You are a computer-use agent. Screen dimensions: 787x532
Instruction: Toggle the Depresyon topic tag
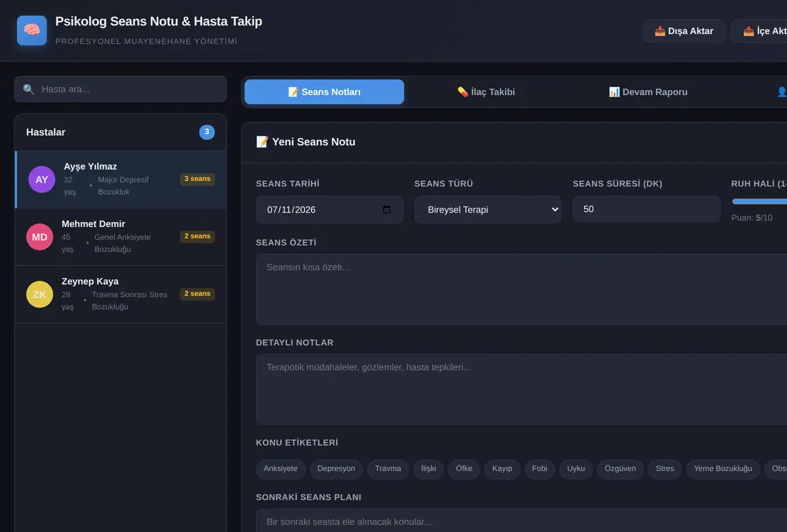pyautogui.click(x=336, y=469)
